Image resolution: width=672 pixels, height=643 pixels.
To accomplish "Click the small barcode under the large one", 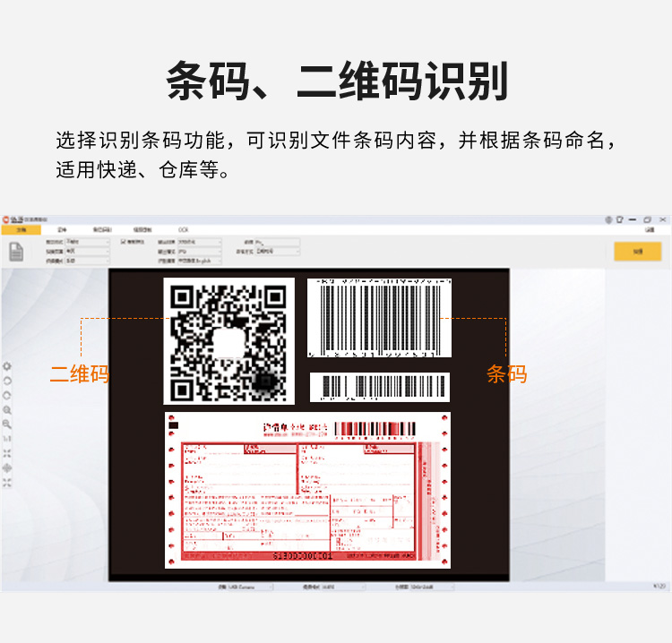I will click(380, 387).
